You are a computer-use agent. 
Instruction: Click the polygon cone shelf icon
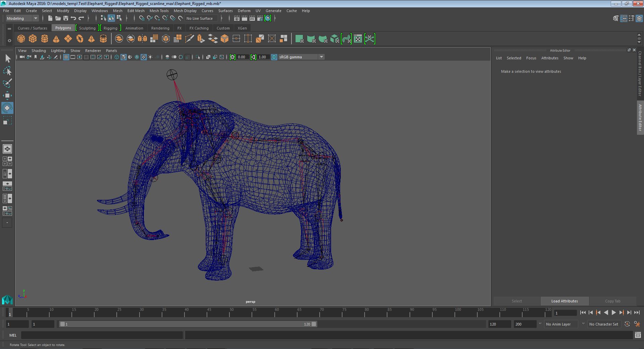[x=56, y=39]
